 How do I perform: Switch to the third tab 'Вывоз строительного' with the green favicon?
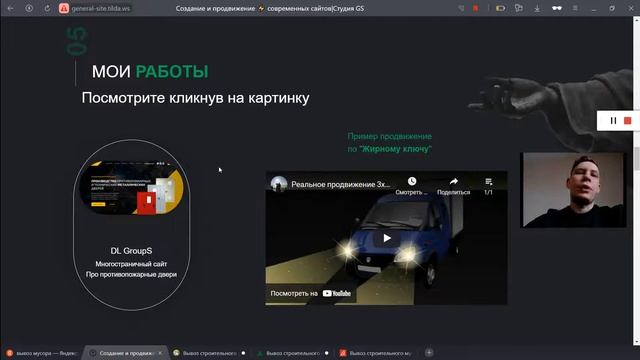[x=209, y=353]
